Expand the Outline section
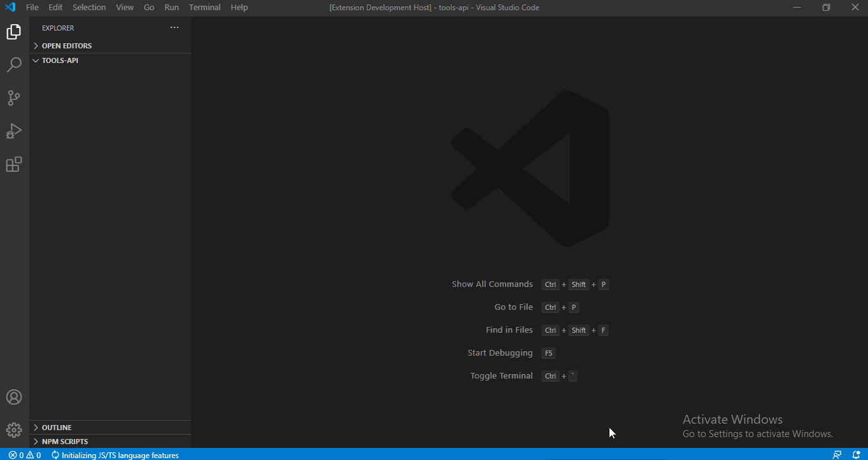 pyautogui.click(x=110, y=428)
